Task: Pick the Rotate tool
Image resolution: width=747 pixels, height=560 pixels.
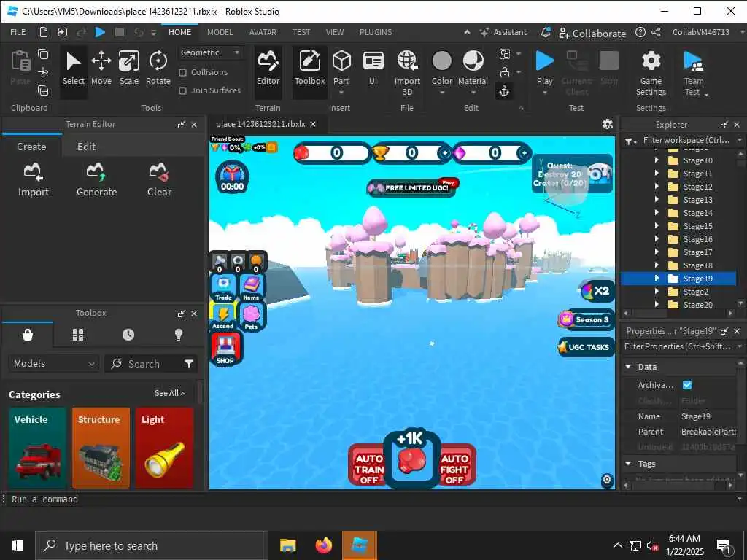Action: 158,69
